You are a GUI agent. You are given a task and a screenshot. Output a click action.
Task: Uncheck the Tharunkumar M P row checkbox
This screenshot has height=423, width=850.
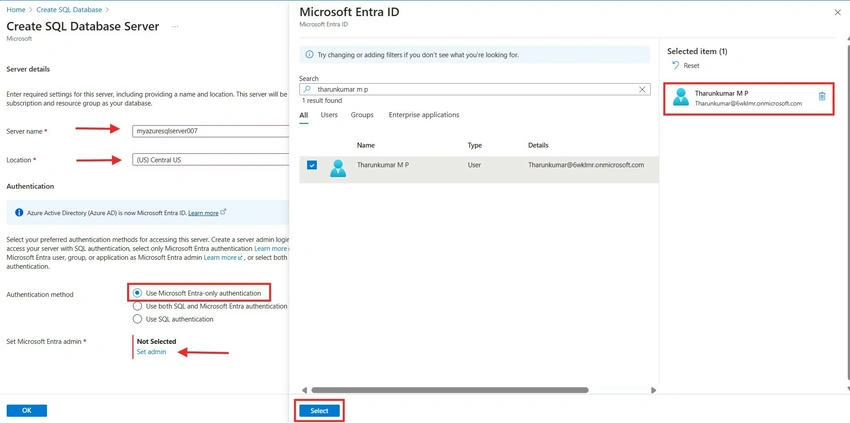[x=312, y=165]
